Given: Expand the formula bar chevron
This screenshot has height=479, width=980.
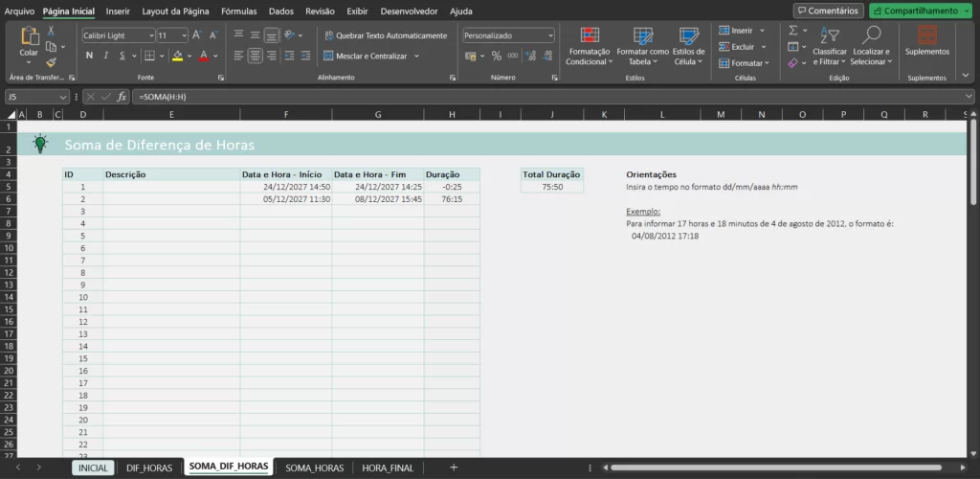Looking at the screenshot, I should pyautogui.click(x=969, y=97).
